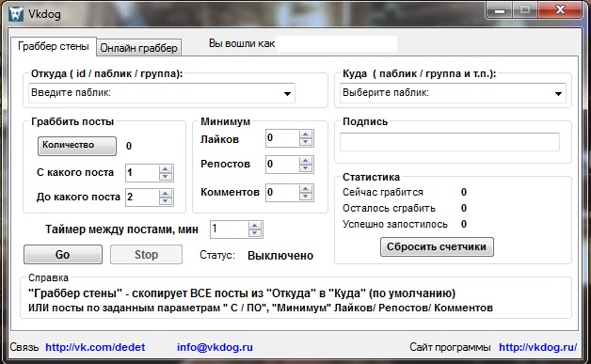Increment Репостов minimum up arrow

click(x=306, y=161)
